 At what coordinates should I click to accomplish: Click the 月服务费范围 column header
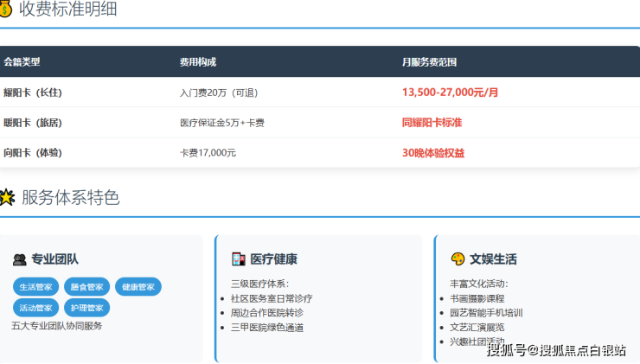(429, 62)
